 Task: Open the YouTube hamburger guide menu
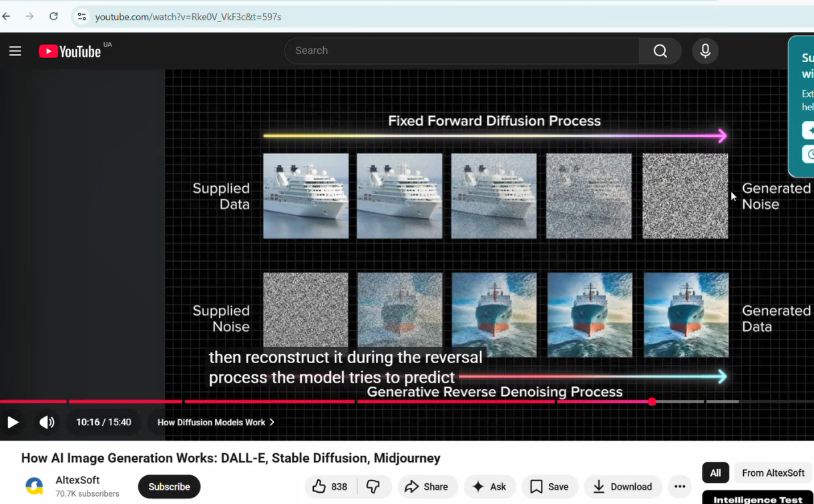tap(15, 51)
